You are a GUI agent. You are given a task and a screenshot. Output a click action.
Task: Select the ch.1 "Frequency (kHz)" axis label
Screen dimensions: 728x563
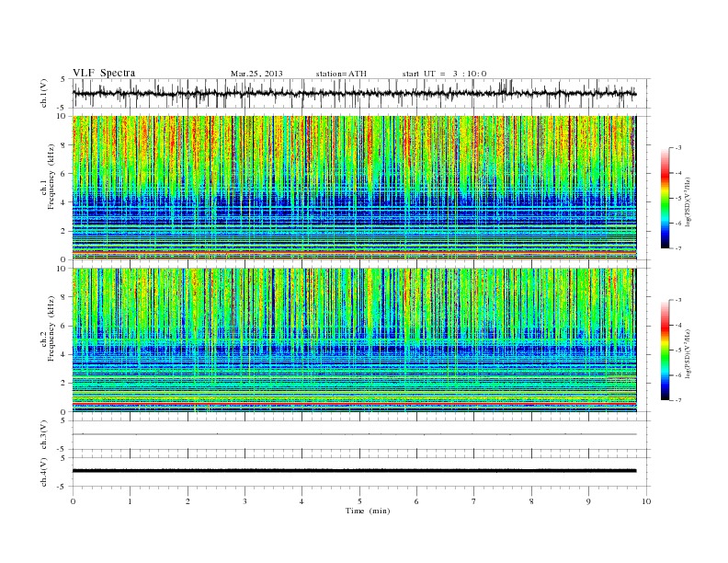click(x=51, y=177)
